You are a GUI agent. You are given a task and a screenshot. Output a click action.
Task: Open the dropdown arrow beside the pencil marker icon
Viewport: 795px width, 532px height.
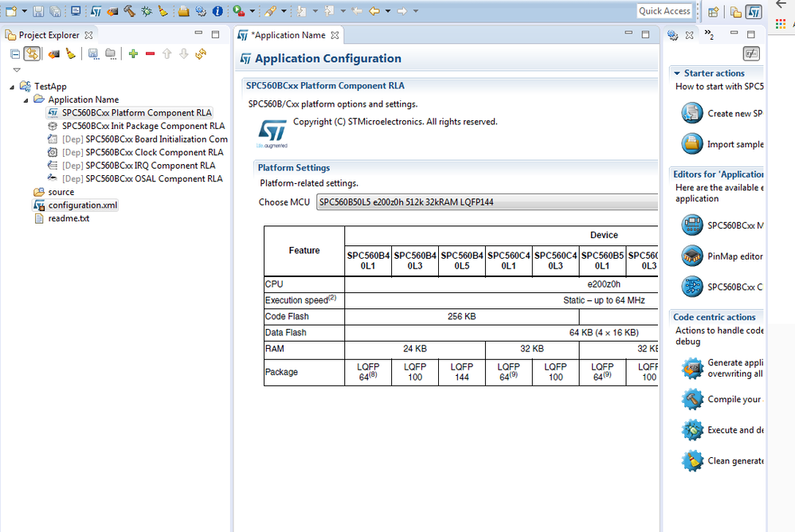click(284, 11)
